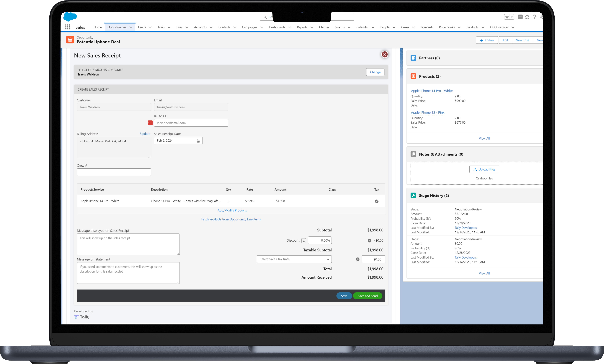Click the blue Save button

click(344, 296)
